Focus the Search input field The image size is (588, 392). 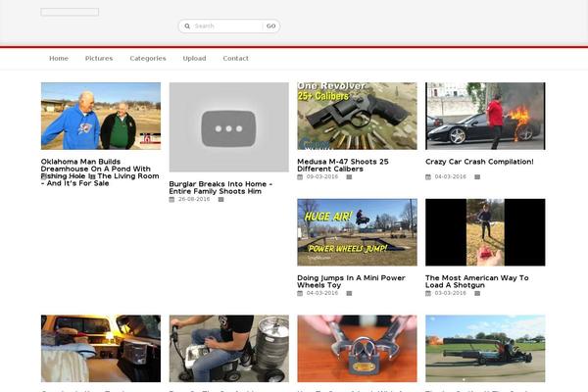tap(227, 26)
